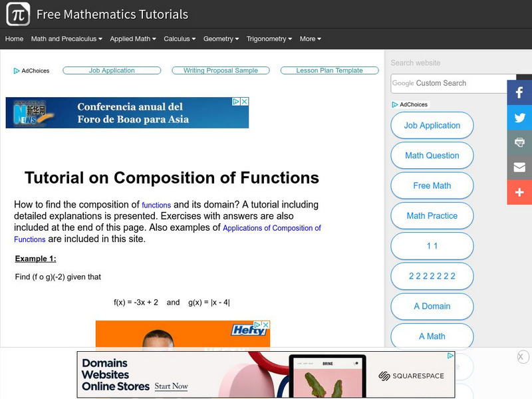Click the Example 1 heading
This screenshot has height=399, width=532.
36,259
